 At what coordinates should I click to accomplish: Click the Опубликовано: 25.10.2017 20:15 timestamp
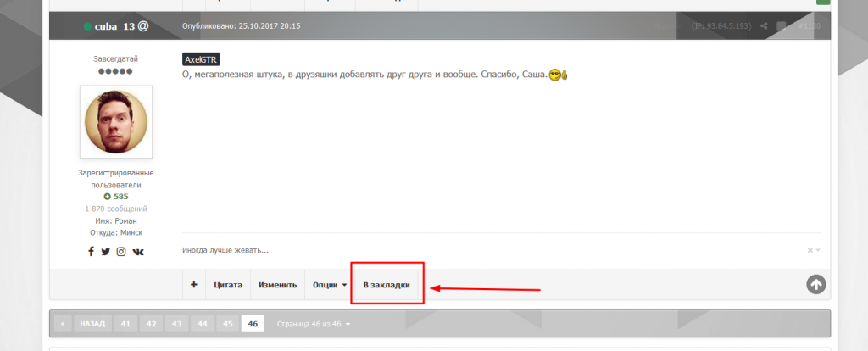[x=242, y=26]
